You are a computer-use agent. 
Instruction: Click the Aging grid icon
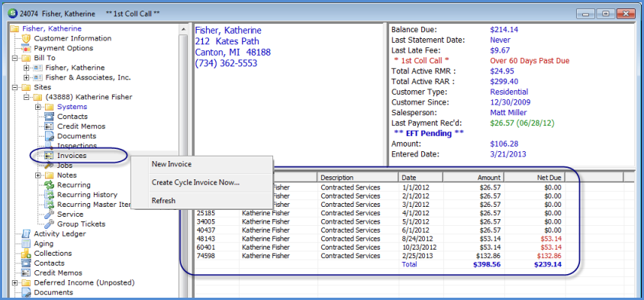26,244
